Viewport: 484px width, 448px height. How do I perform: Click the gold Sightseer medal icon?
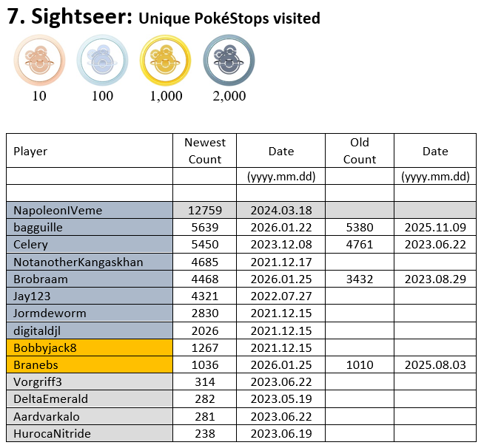pos(166,61)
